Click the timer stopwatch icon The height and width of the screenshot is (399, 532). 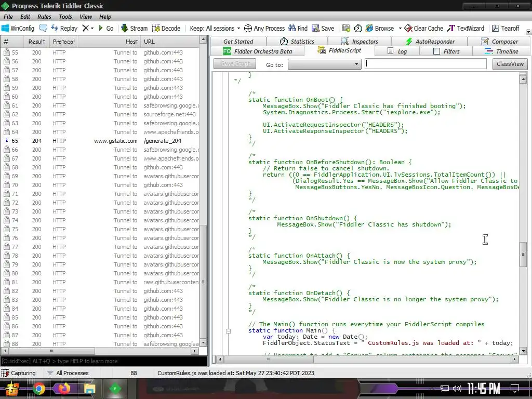(358, 28)
